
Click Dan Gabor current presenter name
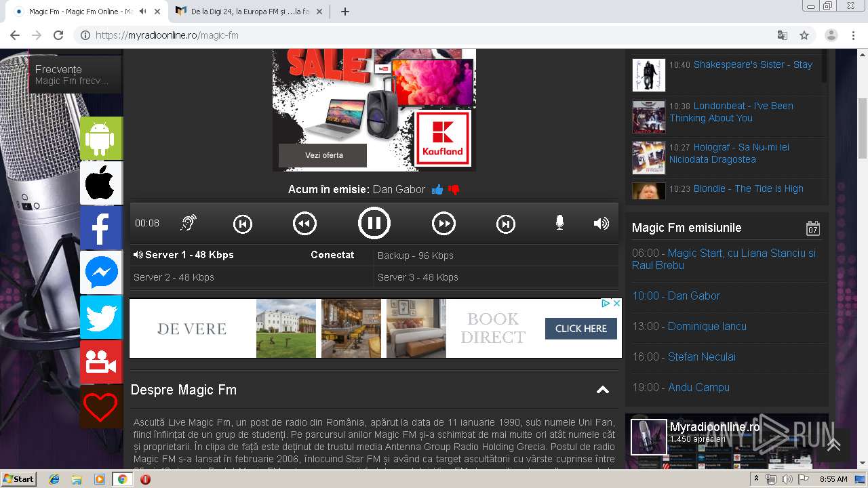click(x=399, y=189)
